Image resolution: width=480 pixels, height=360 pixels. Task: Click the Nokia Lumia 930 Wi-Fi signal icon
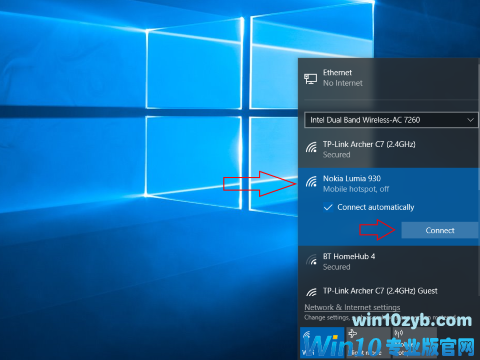[311, 181]
